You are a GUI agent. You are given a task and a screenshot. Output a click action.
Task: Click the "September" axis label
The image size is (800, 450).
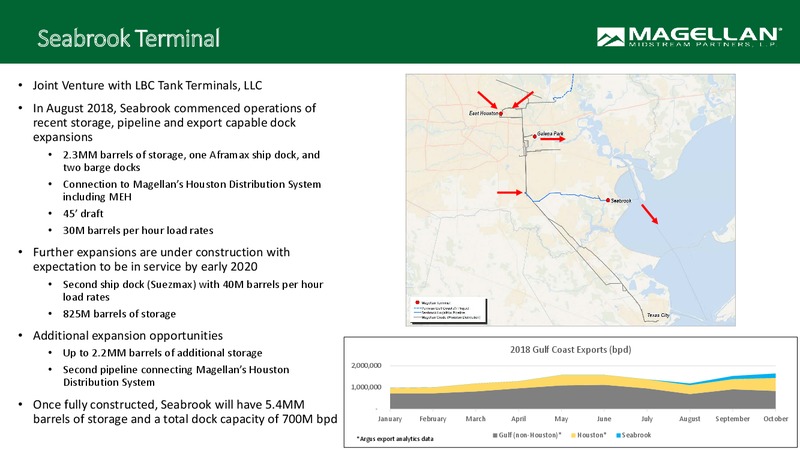(733, 418)
